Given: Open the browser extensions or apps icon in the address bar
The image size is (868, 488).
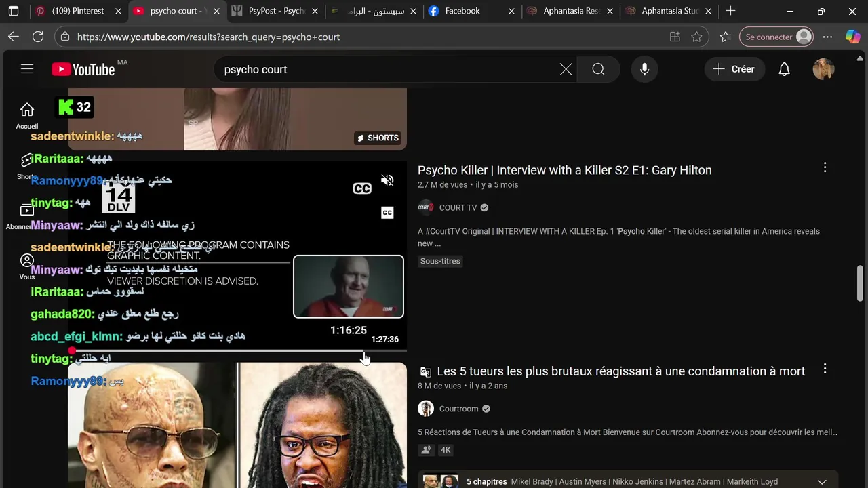Looking at the screenshot, I should [x=675, y=37].
